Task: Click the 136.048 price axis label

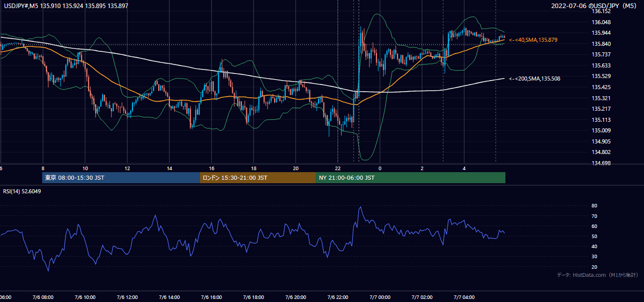Action: tap(601, 22)
